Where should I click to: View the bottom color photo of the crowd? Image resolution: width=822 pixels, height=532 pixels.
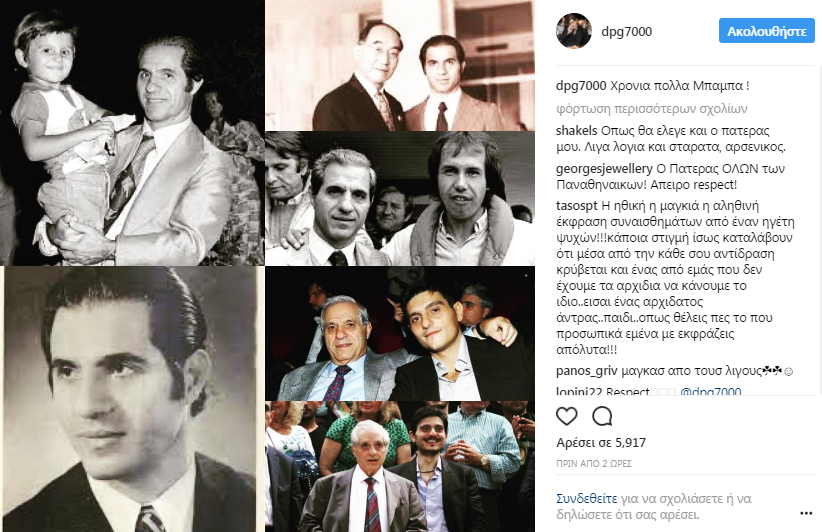tap(399, 467)
